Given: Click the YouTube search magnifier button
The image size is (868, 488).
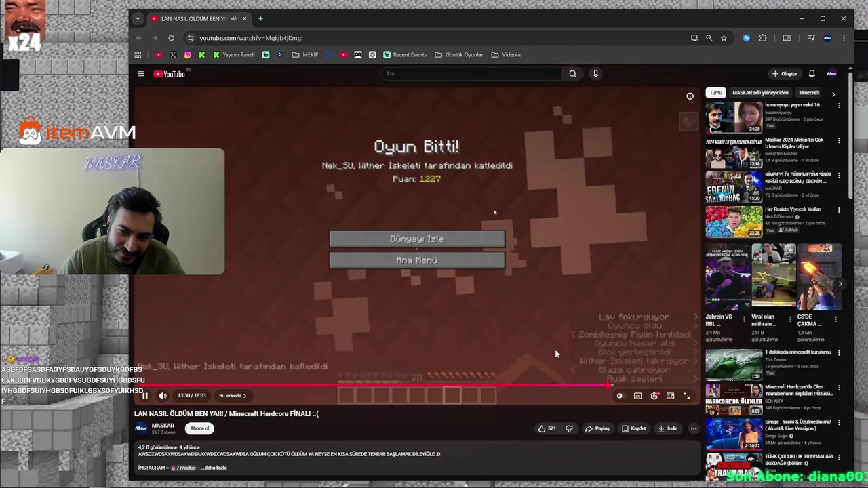Looking at the screenshot, I should coord(573,74).
